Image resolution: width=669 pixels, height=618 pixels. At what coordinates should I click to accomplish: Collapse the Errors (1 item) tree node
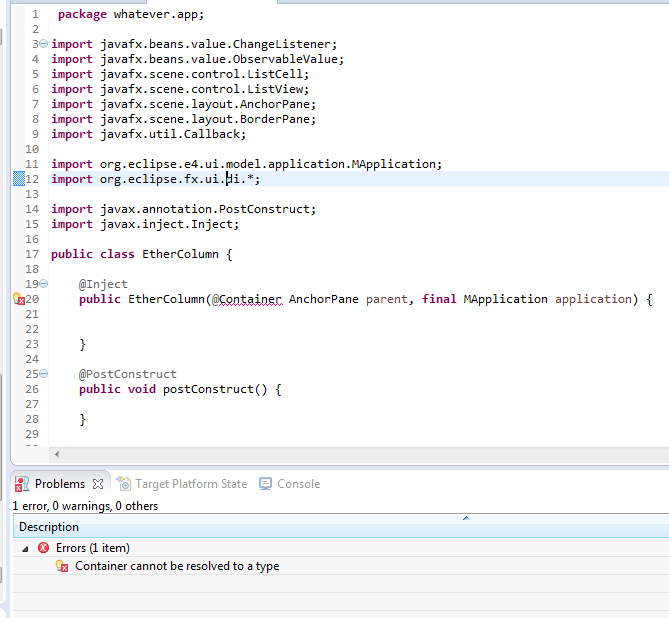[25, 549]
